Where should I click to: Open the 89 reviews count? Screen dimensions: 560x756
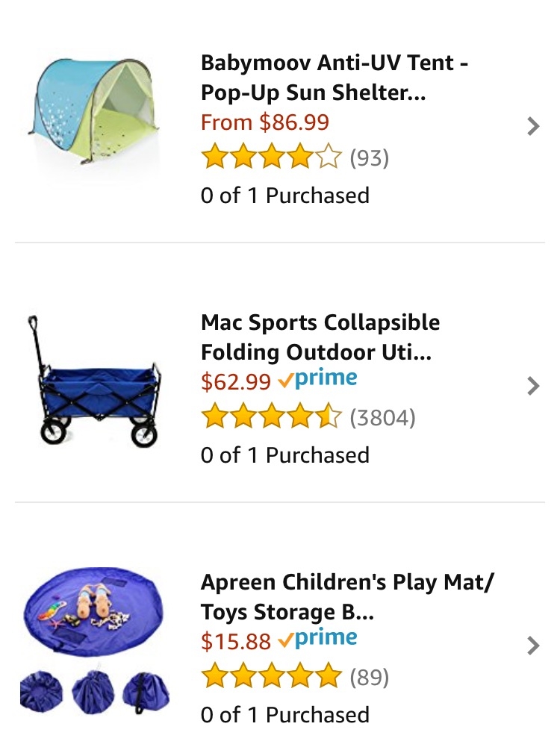pyautogui.click(x=370, y=676)
